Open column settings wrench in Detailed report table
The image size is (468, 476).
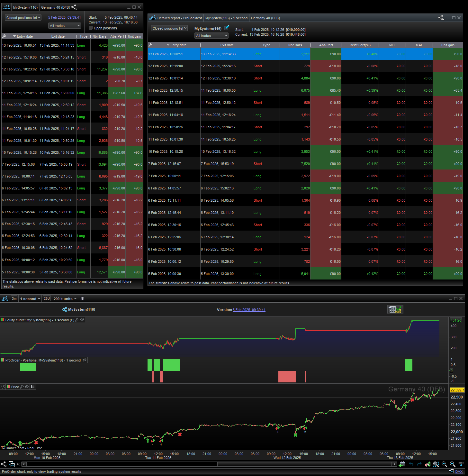pos(150,45)
